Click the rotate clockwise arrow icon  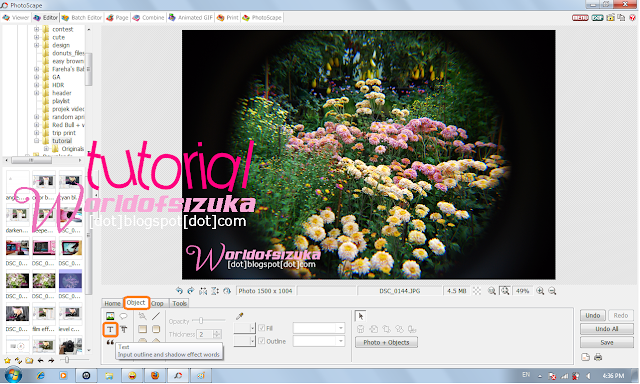pyautogui.click(x=191, y=291)
